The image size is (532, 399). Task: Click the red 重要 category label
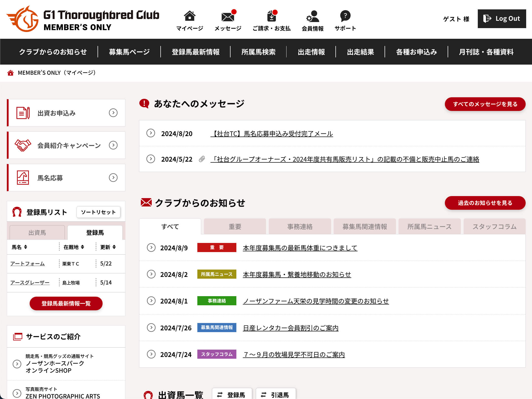coord(217,248)
